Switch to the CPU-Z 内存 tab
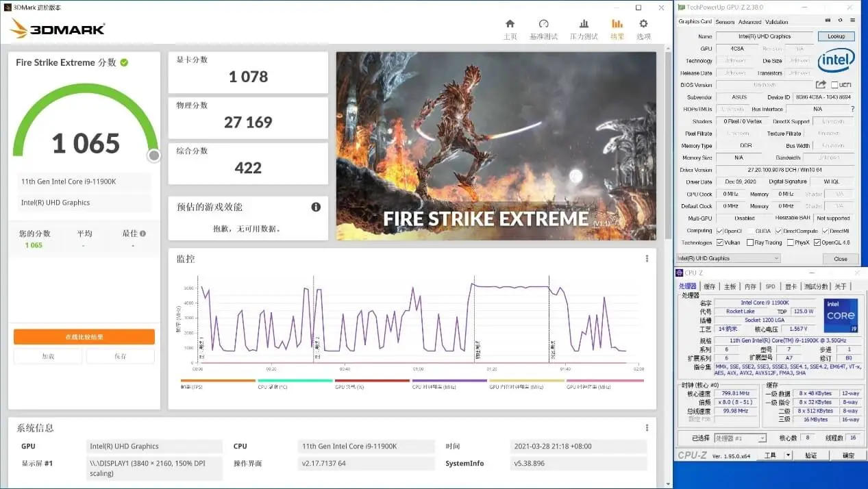The width and height of the screenshot is (868, 489). (750, 286)
